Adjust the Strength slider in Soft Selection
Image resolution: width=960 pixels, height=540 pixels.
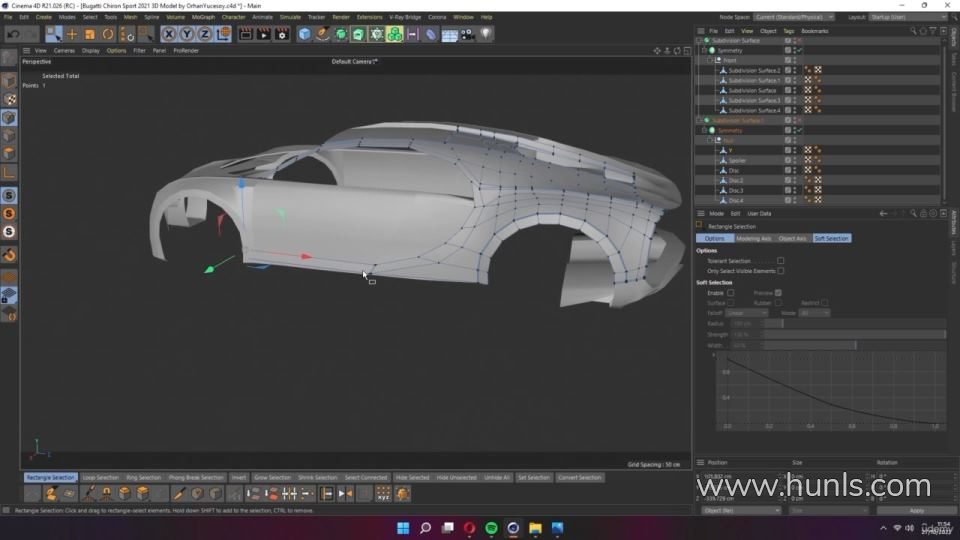pyautogui.click(x=855, y=334)
